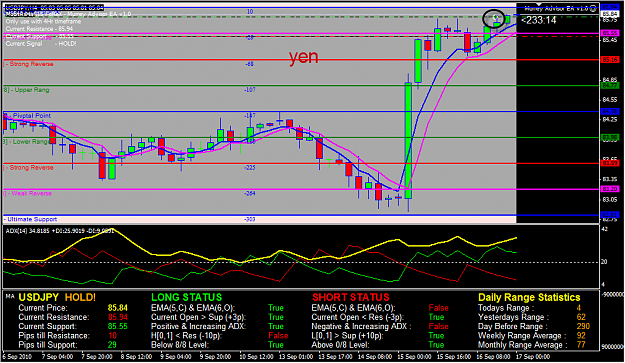Screen dimensions: 625x363
Task: Click the Weekly Range Average value 92
Action: [x=581, y=336]
